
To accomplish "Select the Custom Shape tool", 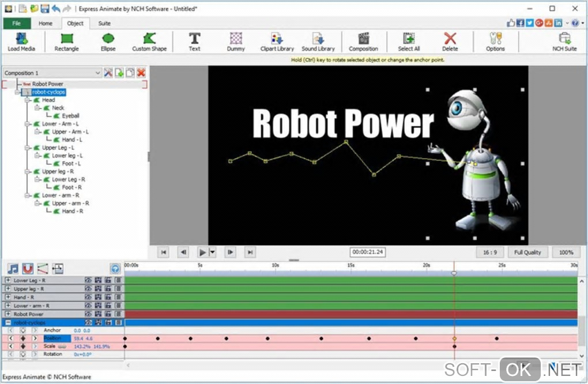I will coord(149,42).
